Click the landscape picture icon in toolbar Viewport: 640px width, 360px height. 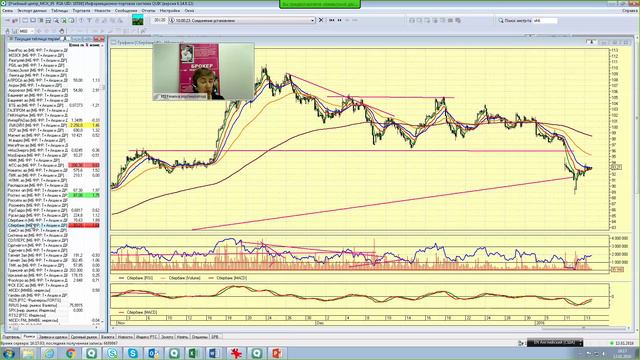pyautogui.click(x=138, y=20)
